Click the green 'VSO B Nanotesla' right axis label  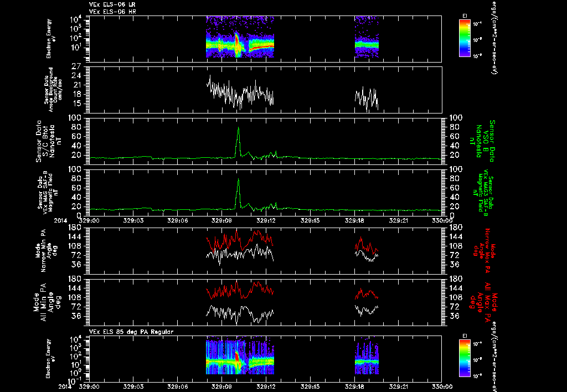click(482, 141)
